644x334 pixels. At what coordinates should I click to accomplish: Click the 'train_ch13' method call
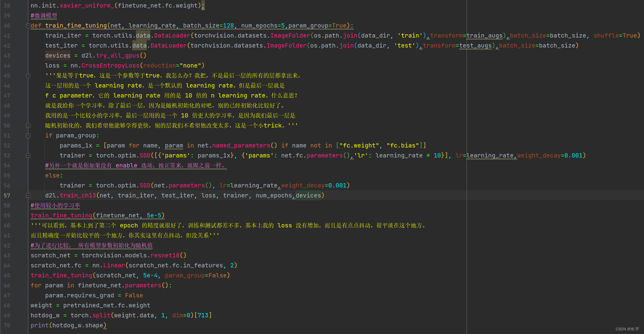(x=78, y=196)
